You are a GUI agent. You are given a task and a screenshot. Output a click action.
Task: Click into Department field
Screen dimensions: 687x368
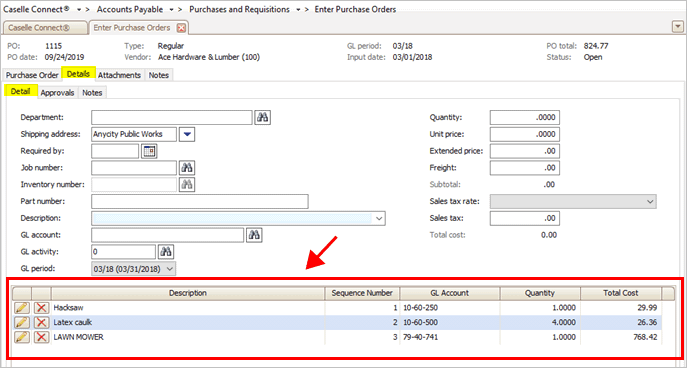coord(172,117)
